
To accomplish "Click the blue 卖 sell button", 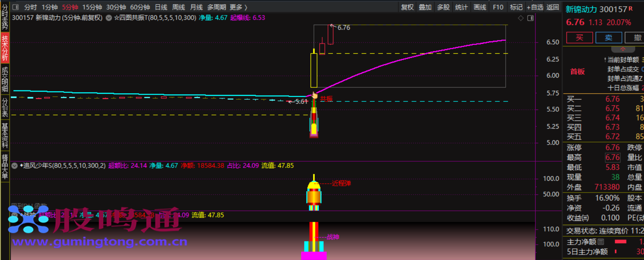I will (609, 37).
